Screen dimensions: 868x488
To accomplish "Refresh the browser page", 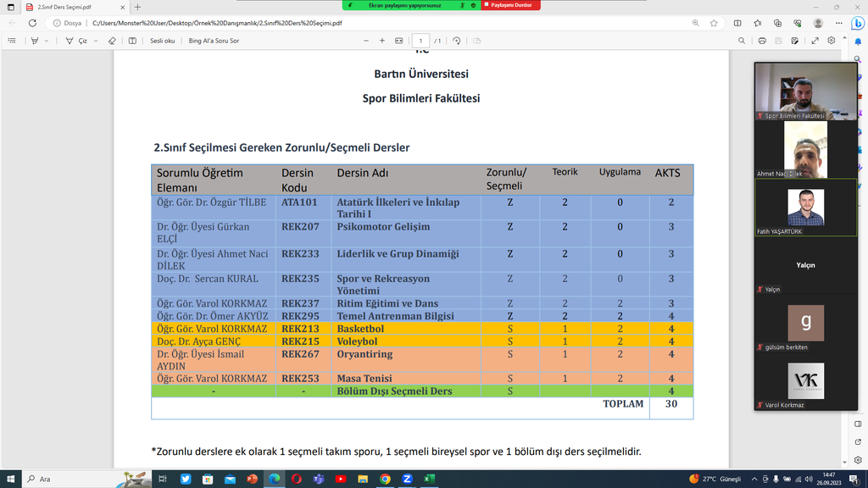I will pyautogui.click(x=33, y=23).
